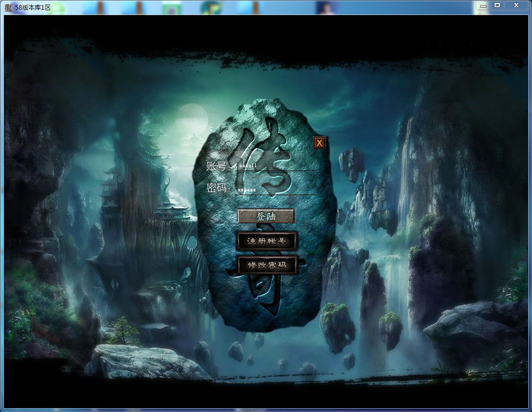Open the 注册帐号 register account page

pos(267,241)
